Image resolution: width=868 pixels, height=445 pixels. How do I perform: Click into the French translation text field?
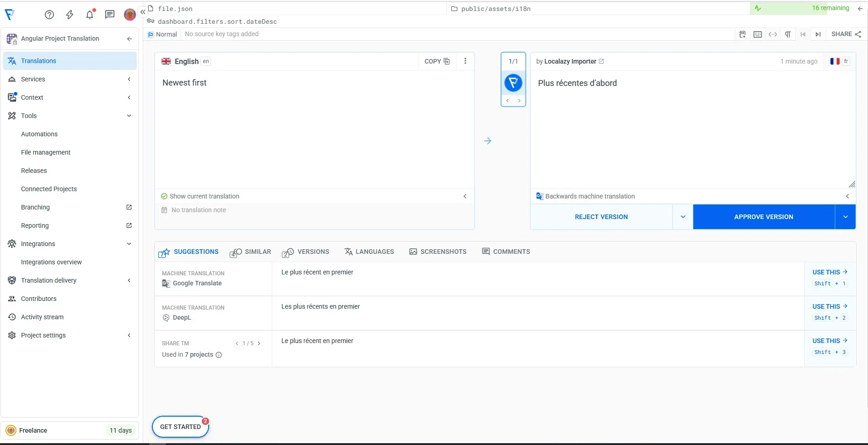pos(691,128)
